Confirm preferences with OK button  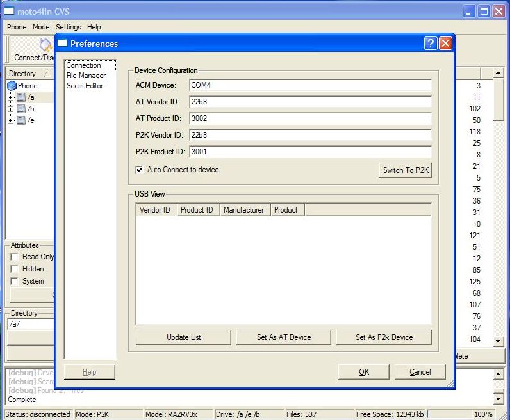click(x=364, y=372)
